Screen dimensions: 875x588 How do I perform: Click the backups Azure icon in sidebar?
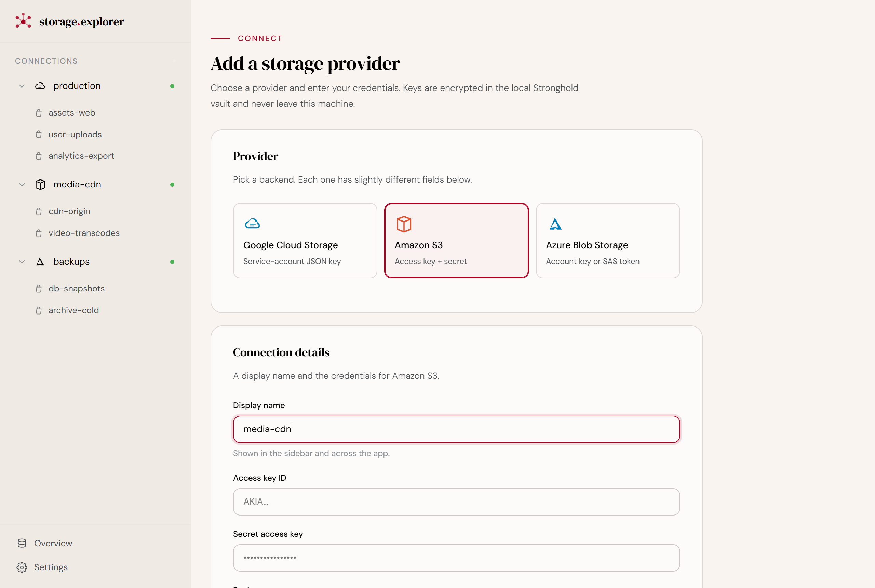click(x=40, y=262)
